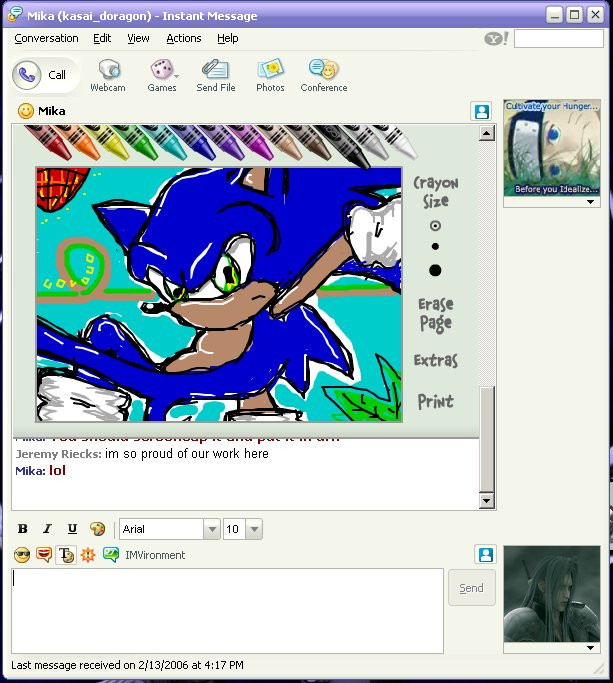Click Mika's 'lol' message
Image resolution: width=613 pixels, height=683 pixels.
point(57,470)
